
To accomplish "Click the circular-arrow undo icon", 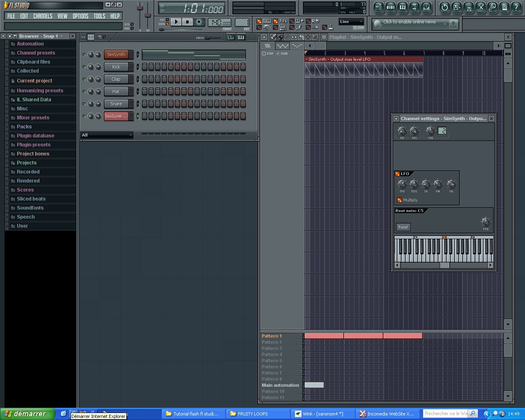I will tap(445, 7).
